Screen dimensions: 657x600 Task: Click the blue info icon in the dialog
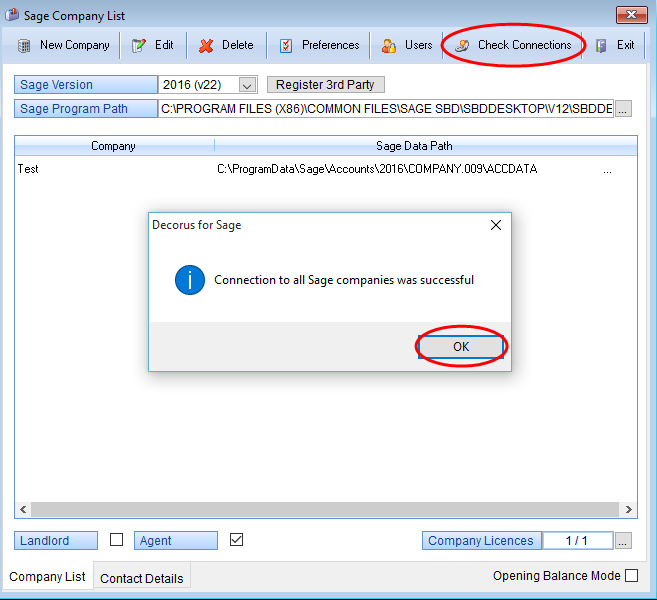[190, 280]
